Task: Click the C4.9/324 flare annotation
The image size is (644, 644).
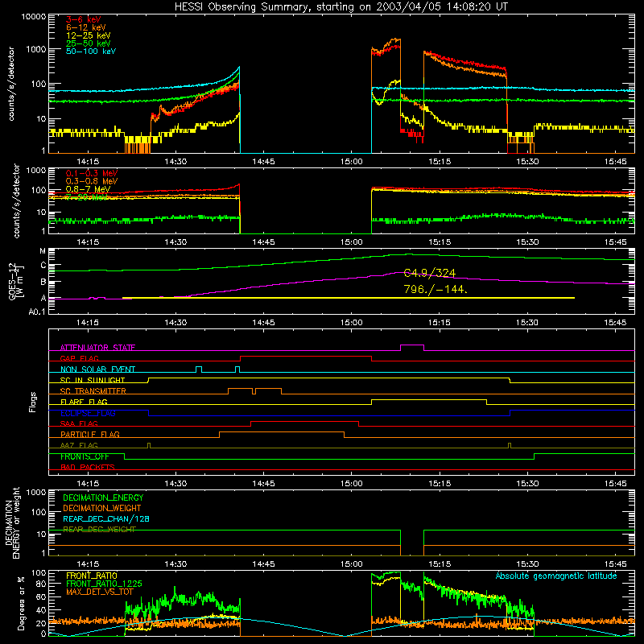Action: pyautogui.click(x=430, y=273)
